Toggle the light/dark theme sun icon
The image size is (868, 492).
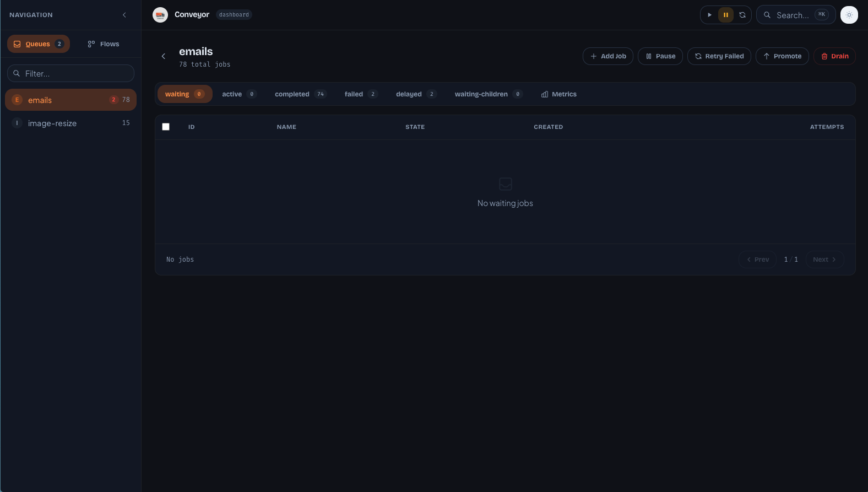coord(849,15)
